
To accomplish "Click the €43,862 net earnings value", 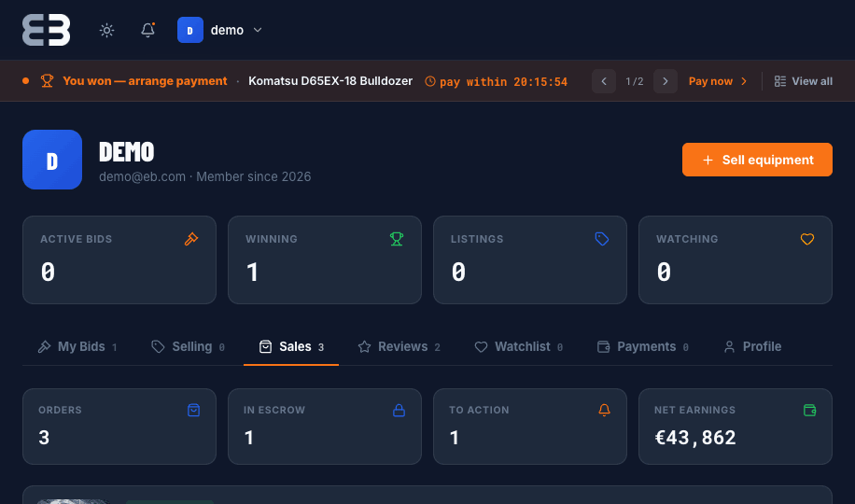I will [x=695, y=438].
